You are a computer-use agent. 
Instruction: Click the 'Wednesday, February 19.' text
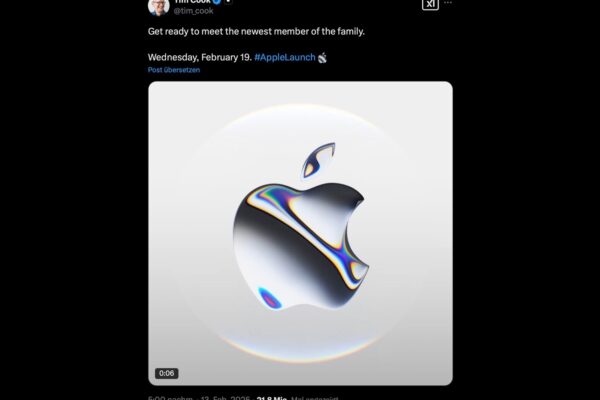(200, 57)
